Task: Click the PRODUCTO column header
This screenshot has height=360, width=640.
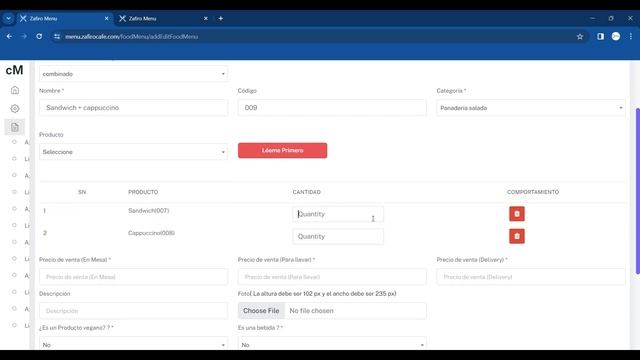Action: coord(143,192)
